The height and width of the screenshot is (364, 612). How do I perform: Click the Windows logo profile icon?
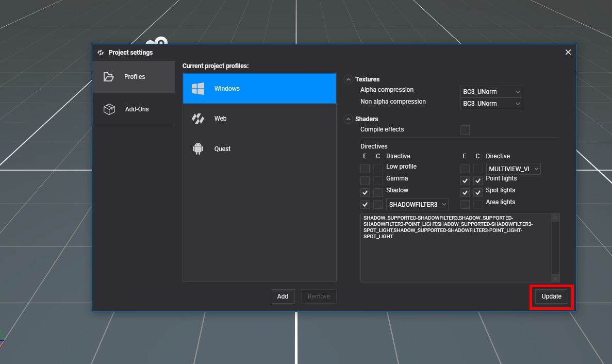[198, 89]
